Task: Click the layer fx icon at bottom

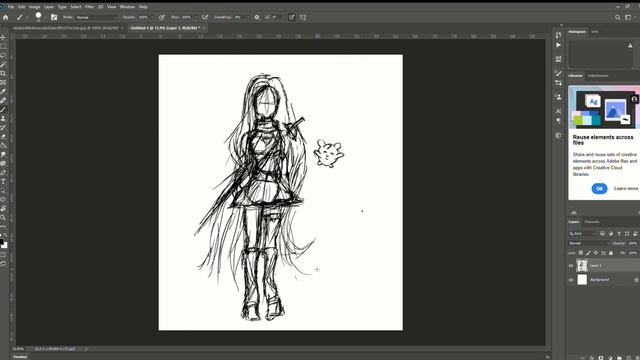Action: (592, 358)
